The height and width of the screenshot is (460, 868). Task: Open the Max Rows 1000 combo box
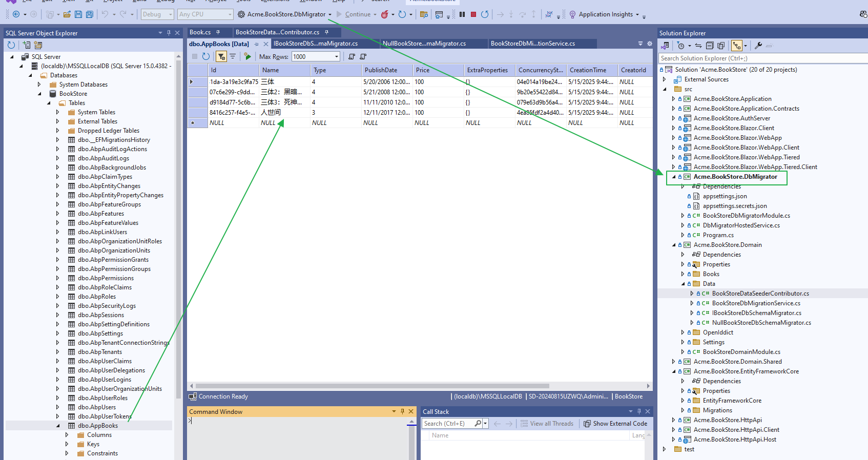tap(316, 56)
